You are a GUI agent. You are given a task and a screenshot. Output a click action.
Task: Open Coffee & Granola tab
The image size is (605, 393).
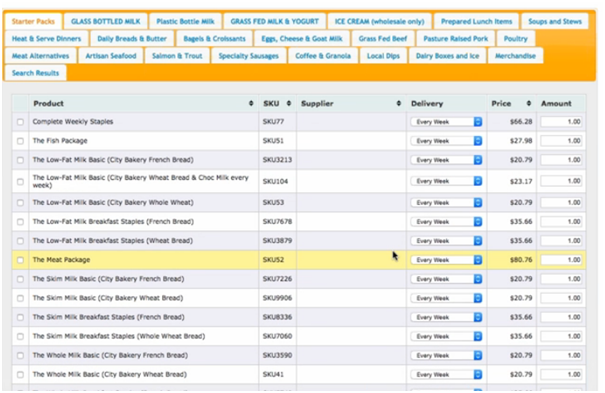point(323,56)
